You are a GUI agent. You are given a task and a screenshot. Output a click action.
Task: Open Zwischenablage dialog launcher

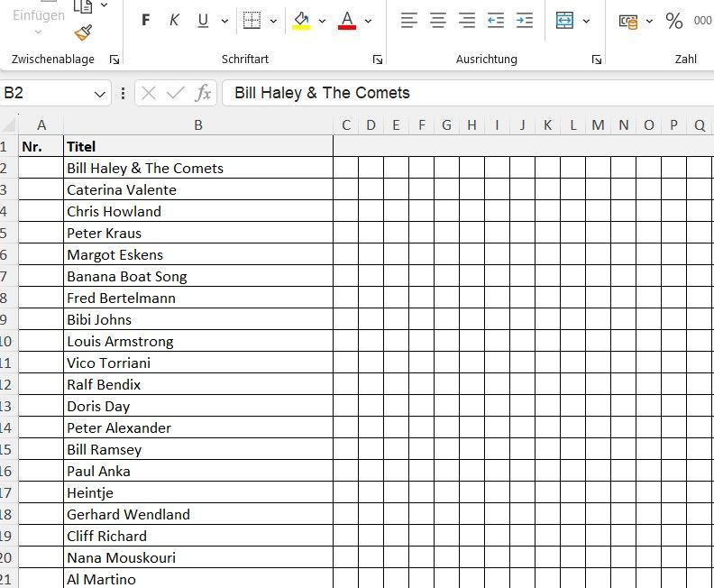(114, 60)
